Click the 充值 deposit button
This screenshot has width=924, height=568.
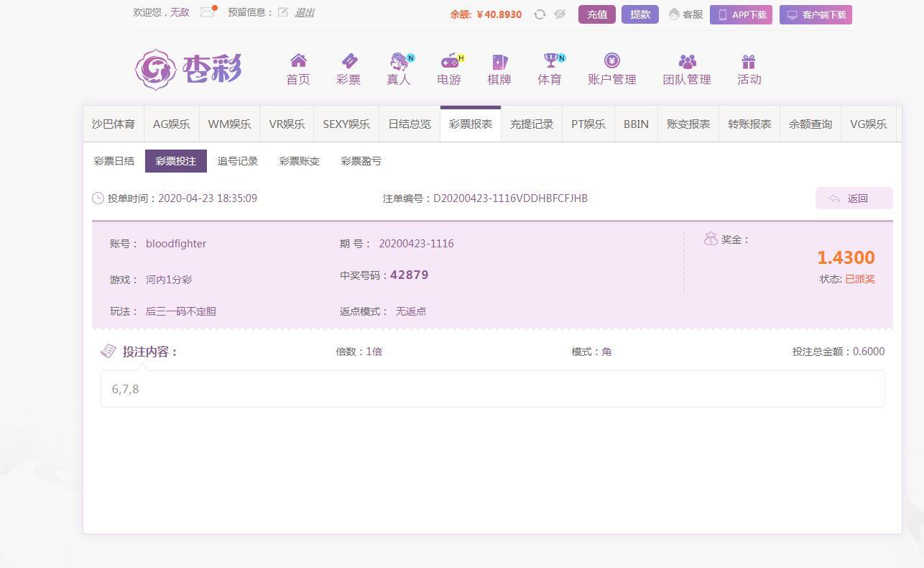click(597, 14)
